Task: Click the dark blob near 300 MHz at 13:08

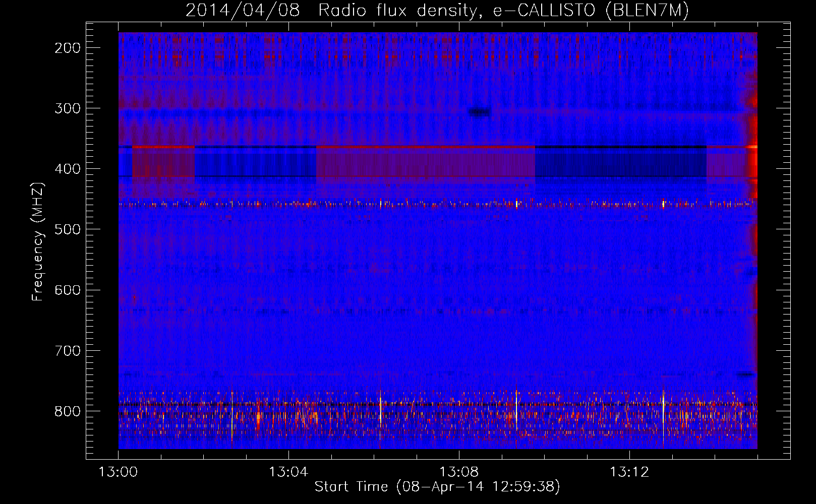Action: (x=479, y=112)
